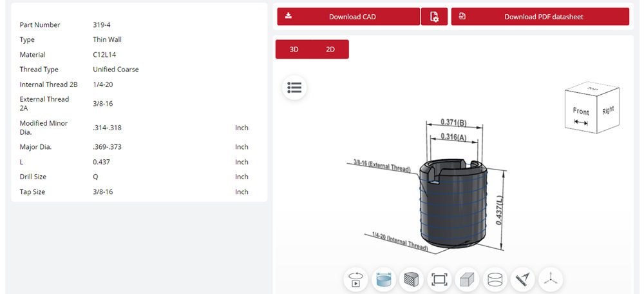644x294 pixels.
Task: Switch to wireframe cylinder view
Action: click(495, 279)
